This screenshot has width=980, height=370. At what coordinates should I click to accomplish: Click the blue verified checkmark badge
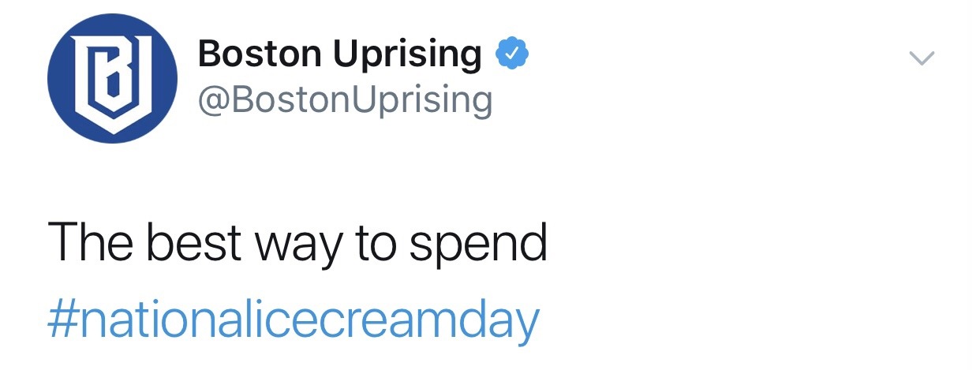point(511,54)
